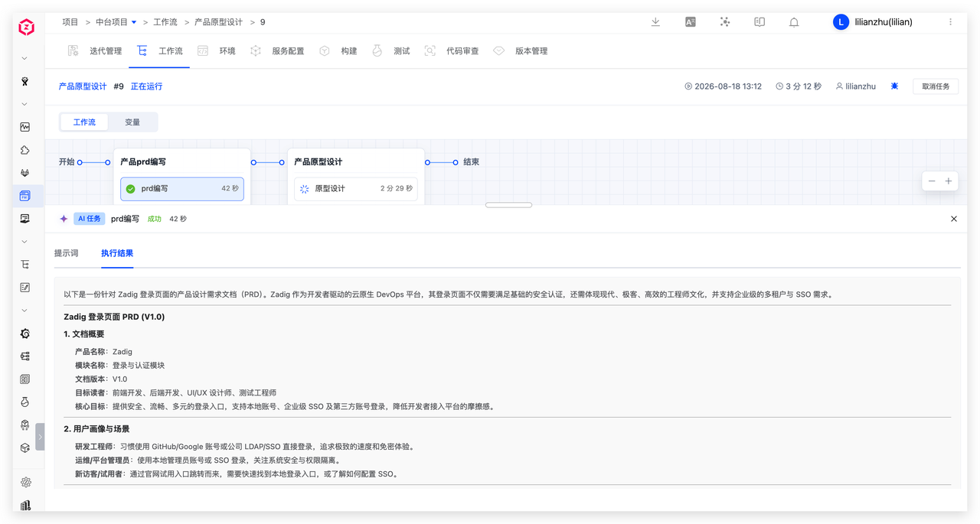Open the documentation book icon
Screen dimensions: 980x524
[x=759, y=22]
